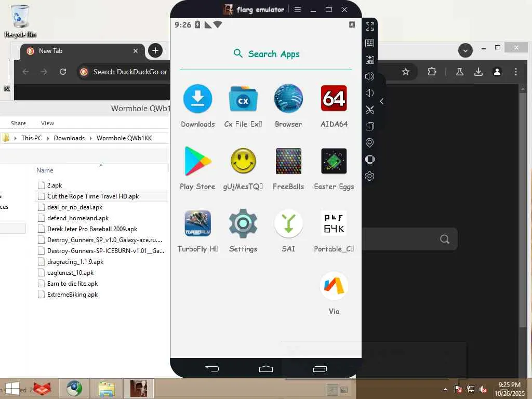Sort files by Name column header

(x=45, y=170)
